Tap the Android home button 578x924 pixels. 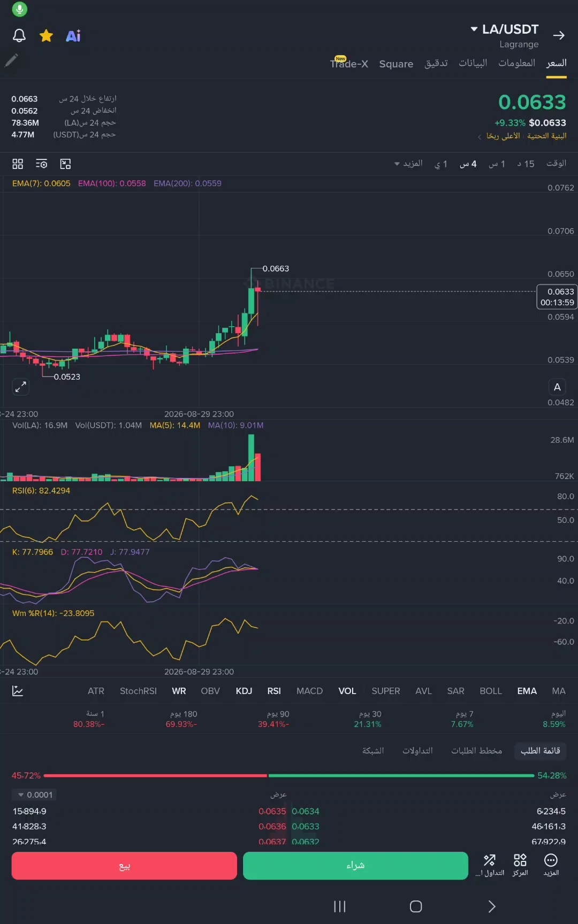click(x=416, y=906)
